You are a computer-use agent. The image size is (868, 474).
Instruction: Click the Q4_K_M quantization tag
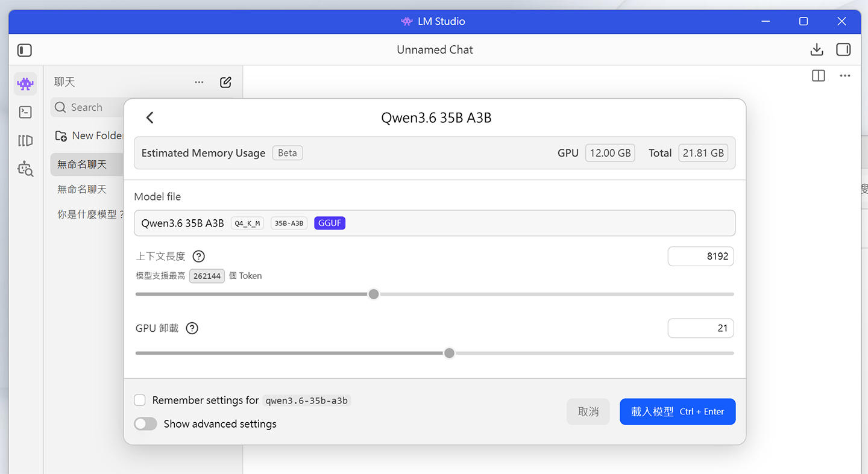(x=247, y=223)
